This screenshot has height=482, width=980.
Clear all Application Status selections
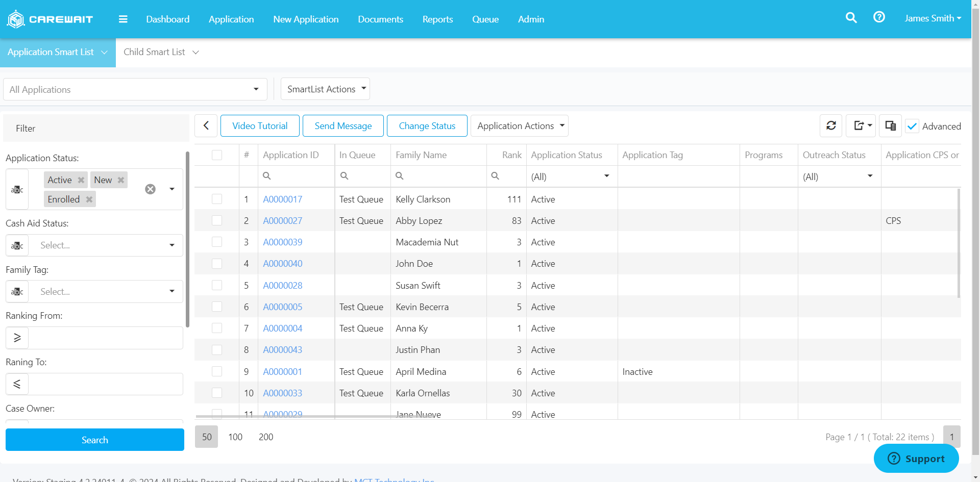150,189
